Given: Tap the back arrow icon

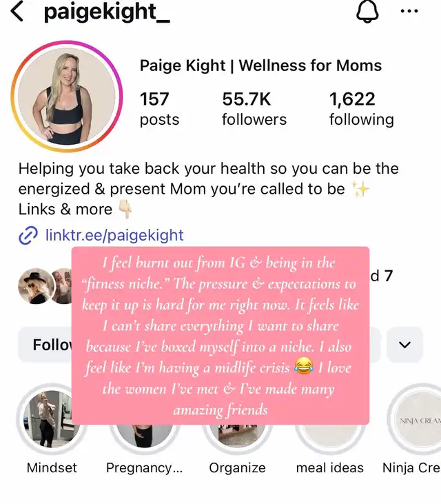Looking at the screenshot, I should (17, 12).
